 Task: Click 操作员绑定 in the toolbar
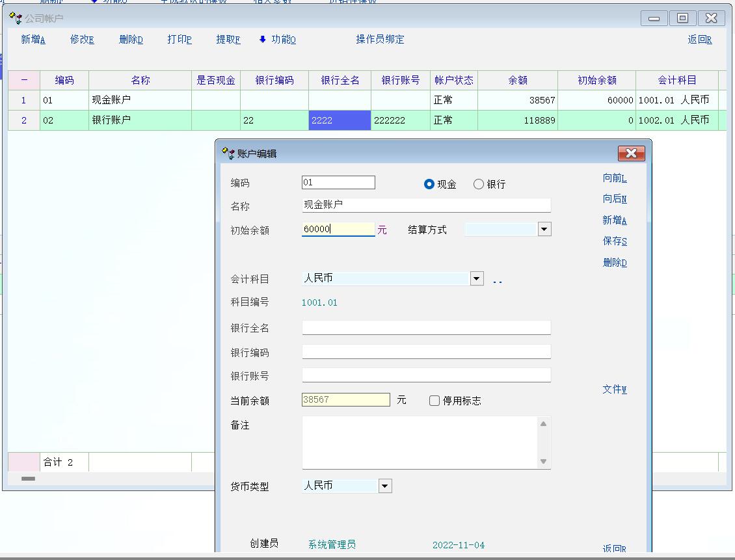click(380, 40)
